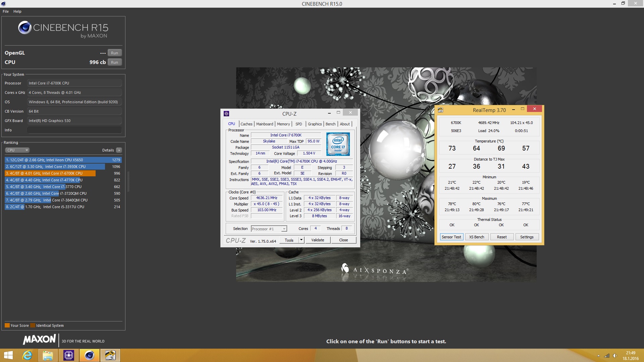Viewport: 644px width, 362px height.
Task: Run the OpenGL benchmark
Action: pos(114,53)
